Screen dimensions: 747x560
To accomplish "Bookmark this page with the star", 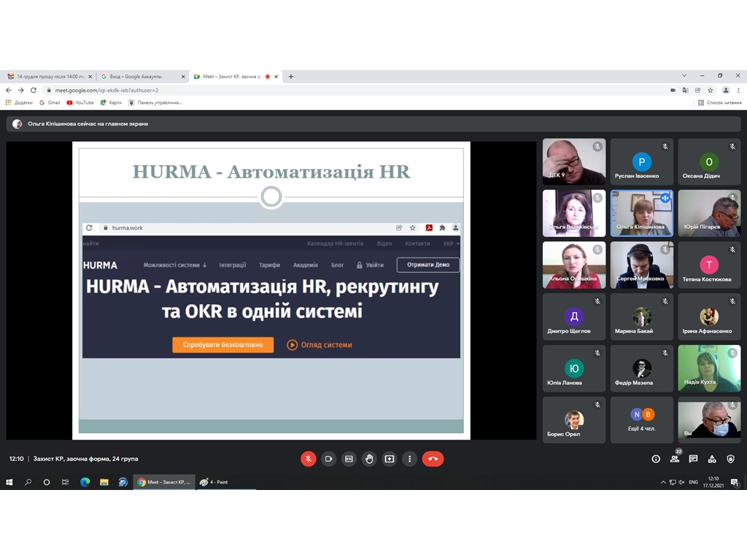I will [x=711, y=90].
